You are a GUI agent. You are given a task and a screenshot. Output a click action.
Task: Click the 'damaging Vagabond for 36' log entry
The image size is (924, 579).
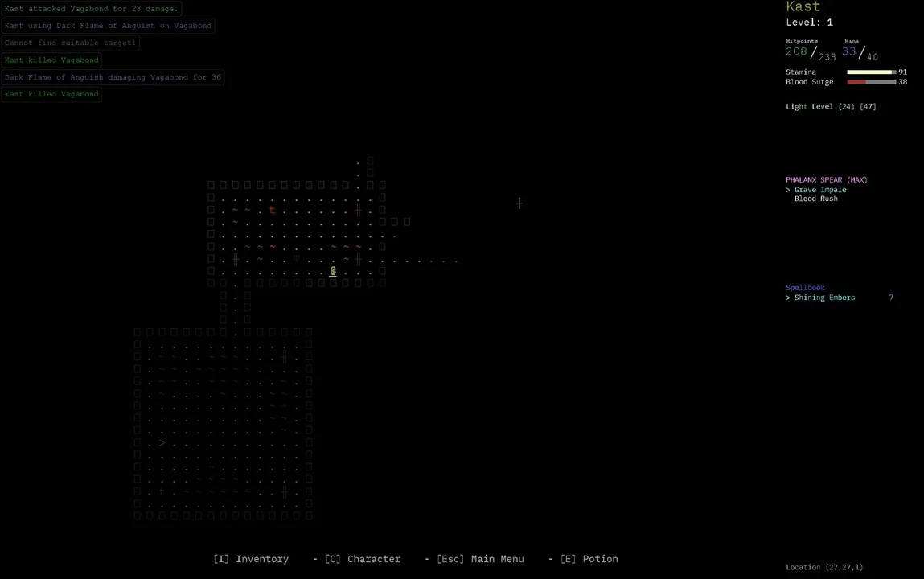pyautogui.click(x=113, y=77)
